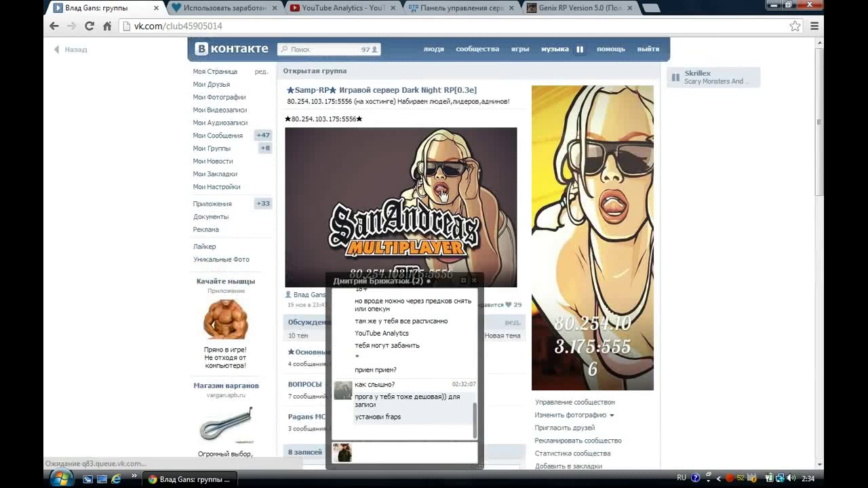Click the heart like icon showing 29

click(x=508, y=305)
